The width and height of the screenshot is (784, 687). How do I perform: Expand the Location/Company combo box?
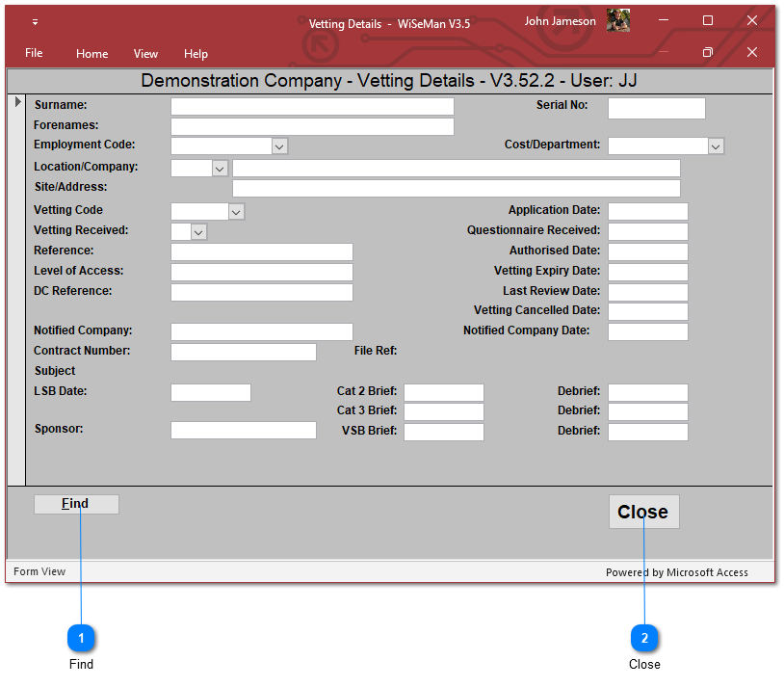pyautogui.click(x=220, y=169)
